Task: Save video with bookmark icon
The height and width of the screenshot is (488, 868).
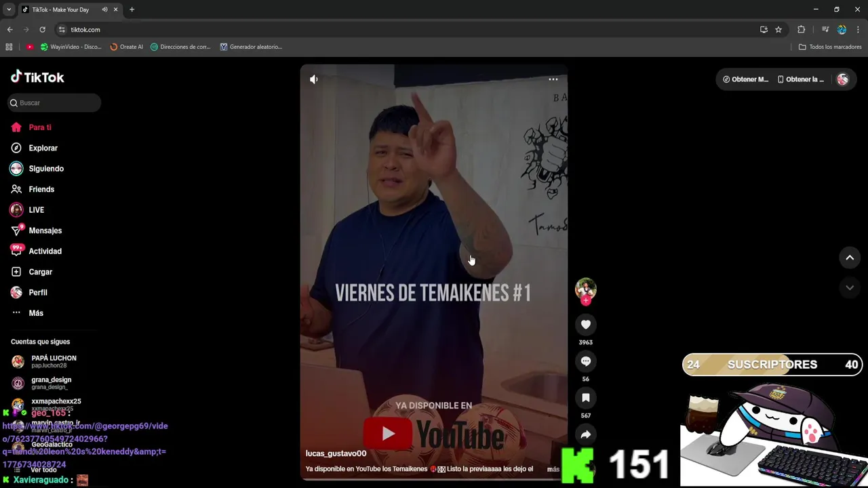Action: (586, 398)
